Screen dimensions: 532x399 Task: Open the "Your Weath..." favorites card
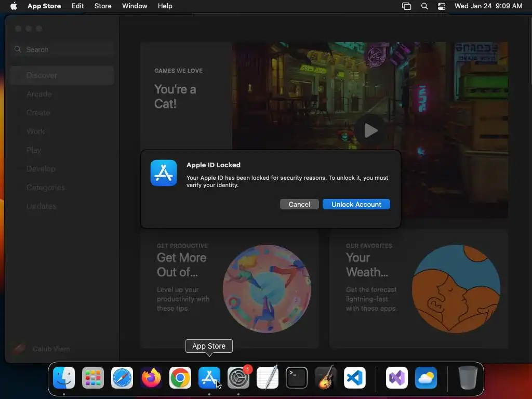419,289
